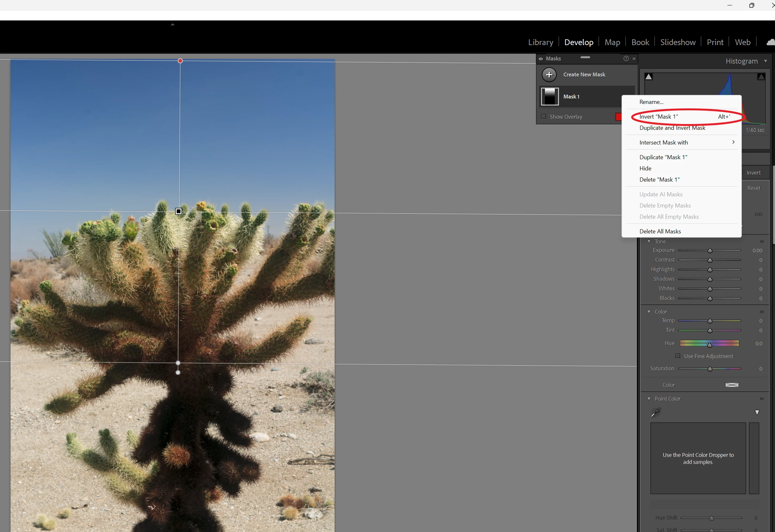Collapse Masks panel with double-arrow icon
Screen dimensions: 775x532
click(x=634, y=59)
